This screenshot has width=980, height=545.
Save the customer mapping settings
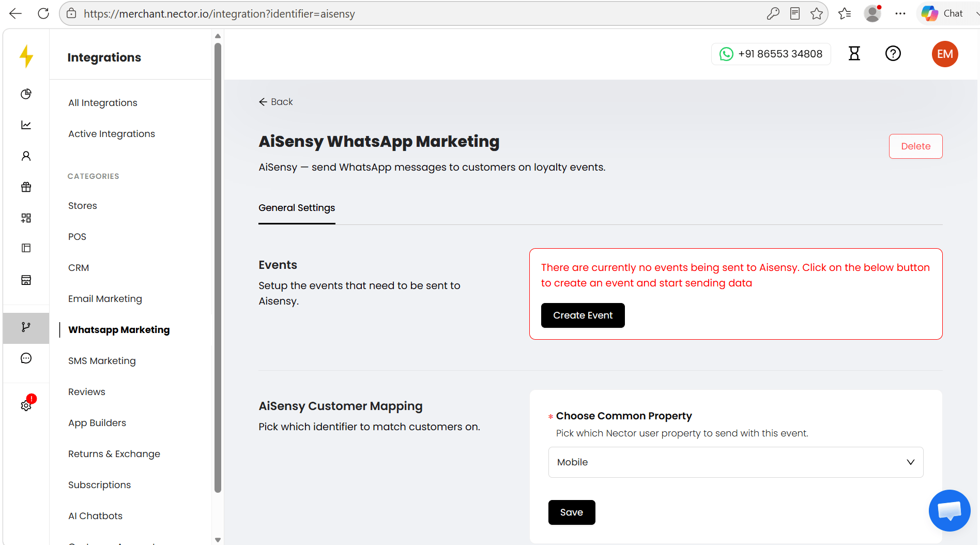point(572,512)
